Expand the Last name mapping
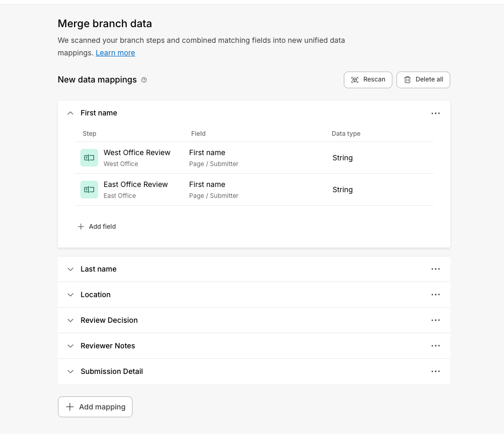 (70, 269)
